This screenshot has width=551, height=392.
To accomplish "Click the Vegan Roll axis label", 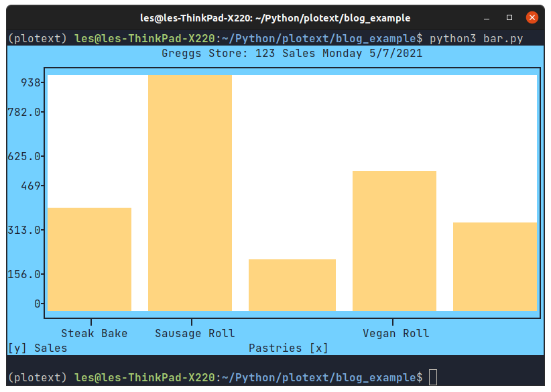I will click(395, 333).
